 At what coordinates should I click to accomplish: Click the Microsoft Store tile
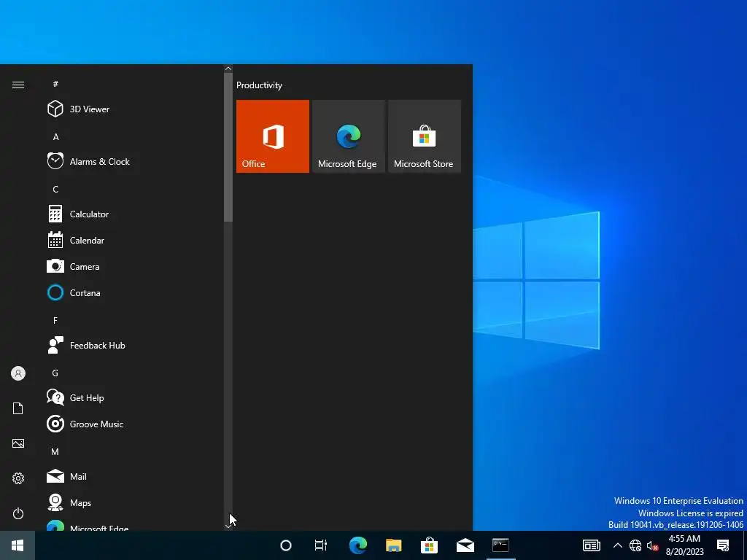click(x=425, y=136)
